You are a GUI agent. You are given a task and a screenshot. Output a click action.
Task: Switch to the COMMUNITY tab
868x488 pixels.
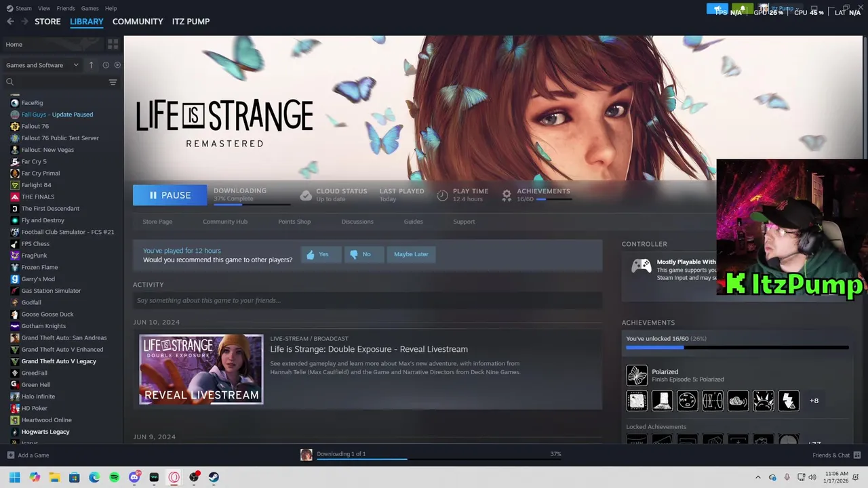pyautogui.click(x=138, y=22)
